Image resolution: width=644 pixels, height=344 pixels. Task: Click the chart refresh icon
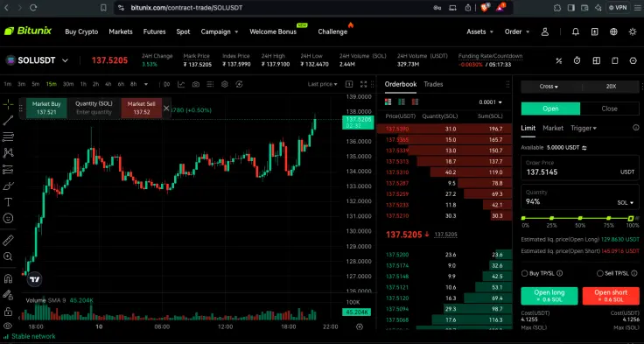click(240, 84)
